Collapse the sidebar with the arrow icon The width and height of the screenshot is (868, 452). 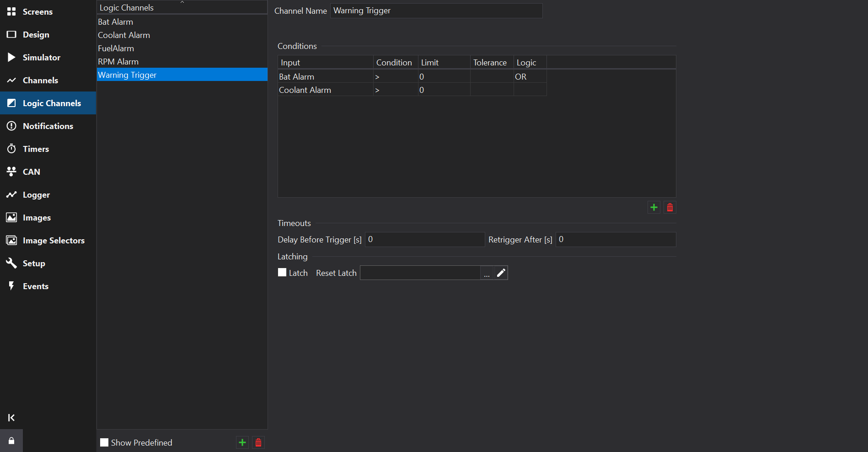pyautogui.click(x=11, y=418)
